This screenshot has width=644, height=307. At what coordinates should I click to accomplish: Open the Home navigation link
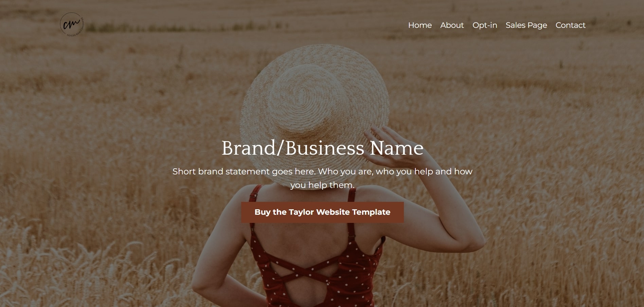[420, 25]
